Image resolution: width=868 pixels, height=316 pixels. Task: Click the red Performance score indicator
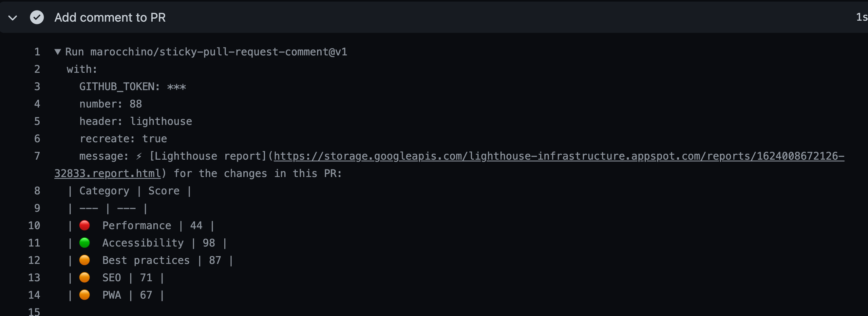(x=85, y=225)
